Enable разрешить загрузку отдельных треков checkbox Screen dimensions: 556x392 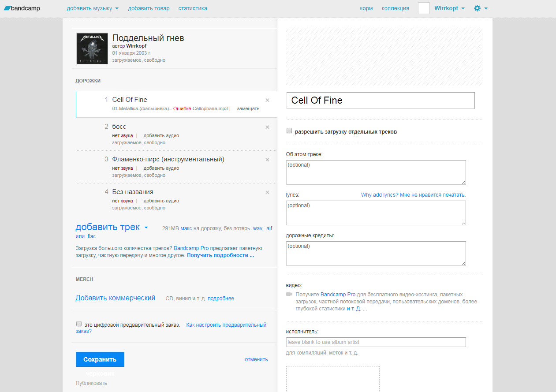coord(289,131)
